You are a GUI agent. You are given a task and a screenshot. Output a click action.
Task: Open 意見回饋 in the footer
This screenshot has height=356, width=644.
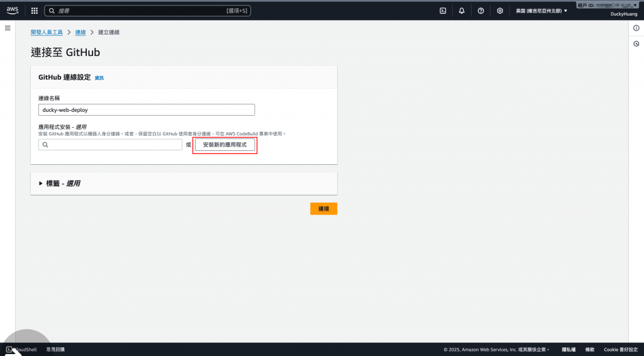pyautogui.click(x=55, y=350)
